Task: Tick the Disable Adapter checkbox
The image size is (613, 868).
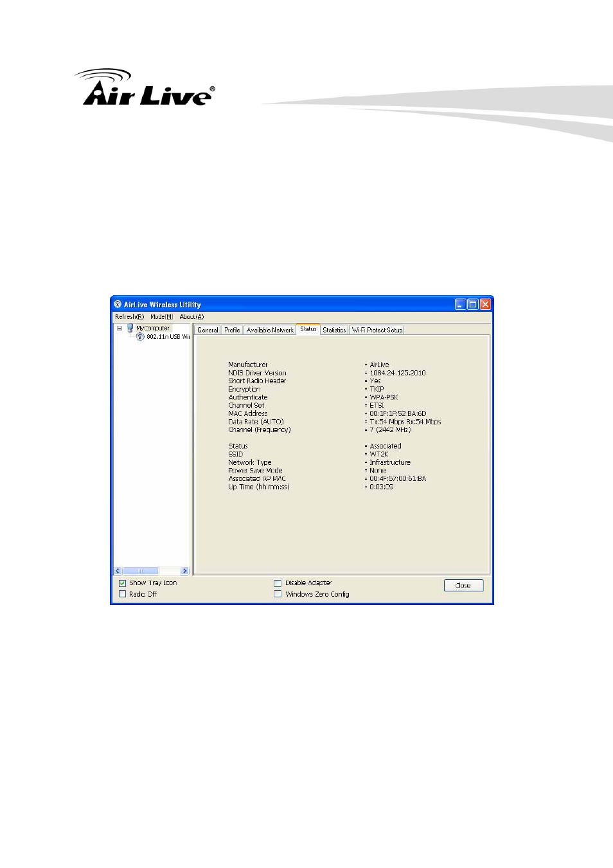Action: [278, 583]
